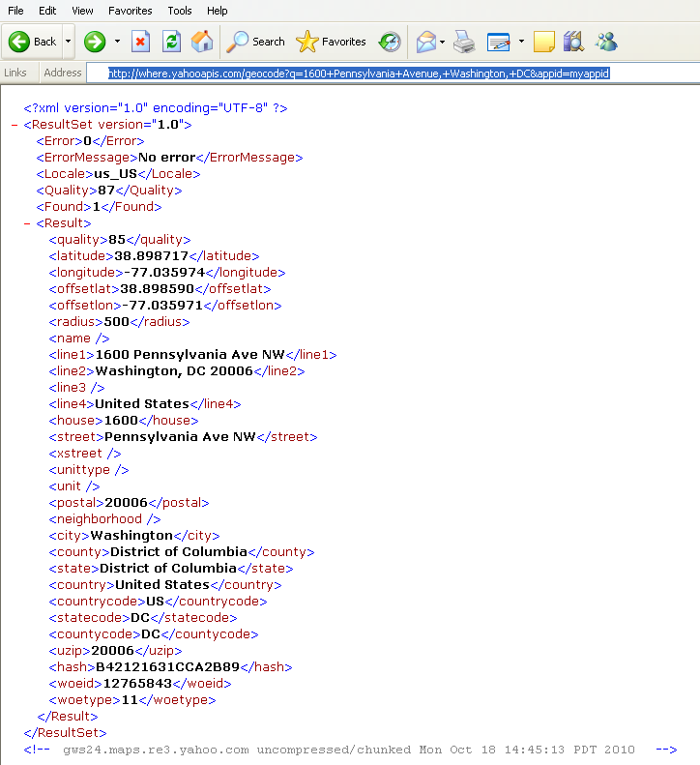Click the Locale value us_US

[116, 174]
